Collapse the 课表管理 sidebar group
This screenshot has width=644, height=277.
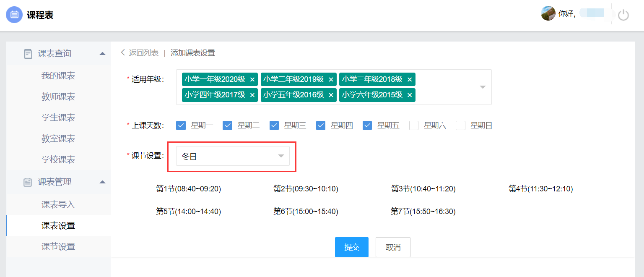click(102, 182)
